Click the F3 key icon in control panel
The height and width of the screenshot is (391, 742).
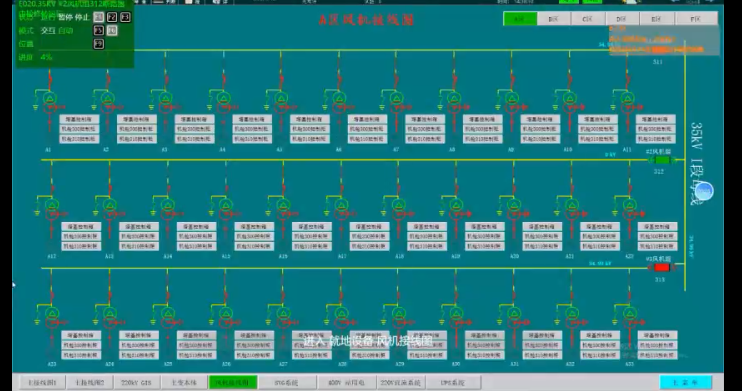[125, 18]
